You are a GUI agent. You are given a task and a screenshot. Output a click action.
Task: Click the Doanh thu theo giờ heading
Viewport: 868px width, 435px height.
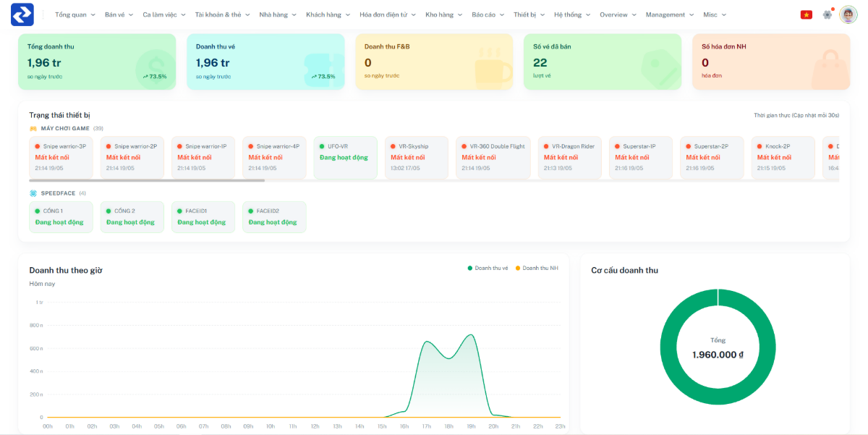(66, 270)
